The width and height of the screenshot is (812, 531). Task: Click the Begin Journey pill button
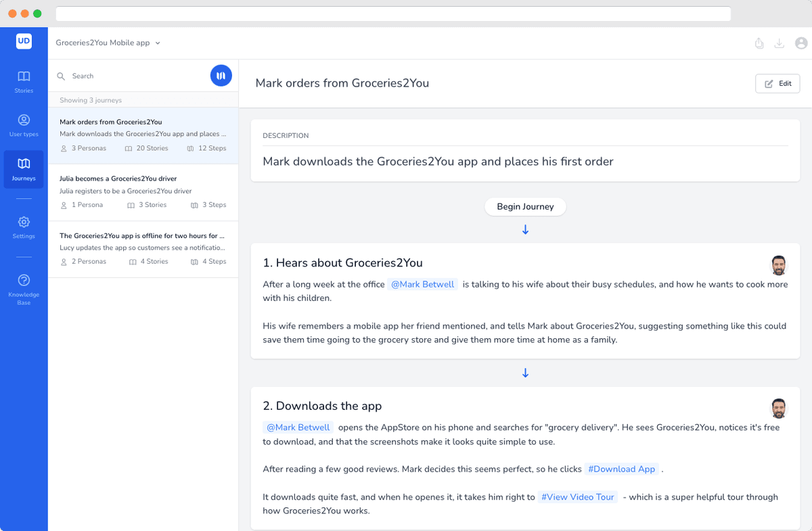point(525,207)
